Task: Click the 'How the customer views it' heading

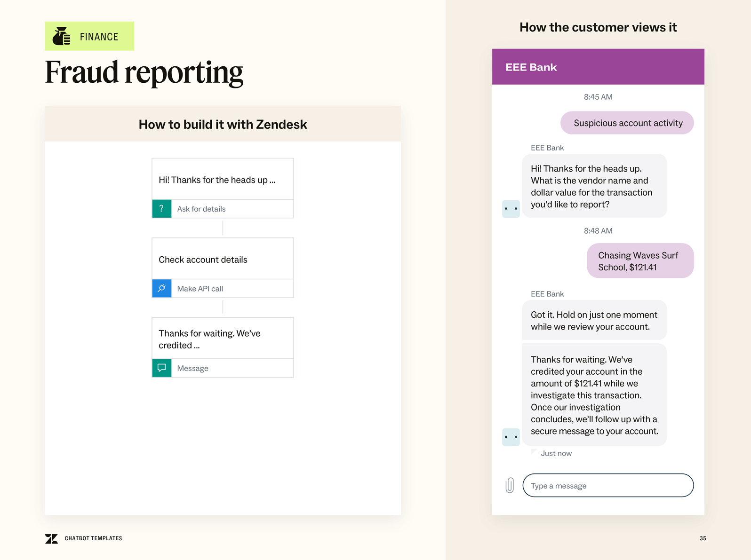Action: coord(598,27)
